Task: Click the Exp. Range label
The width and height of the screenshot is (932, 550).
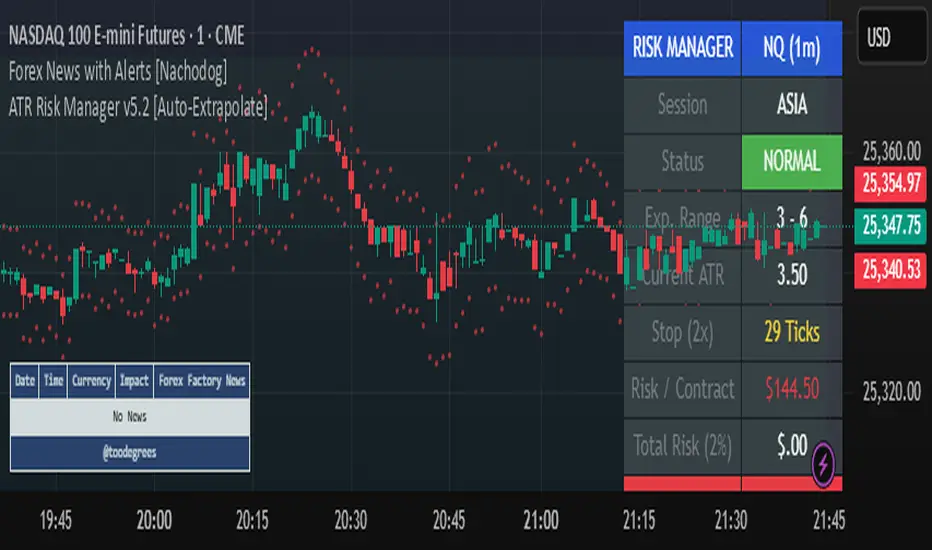Action: pos(682,218)
